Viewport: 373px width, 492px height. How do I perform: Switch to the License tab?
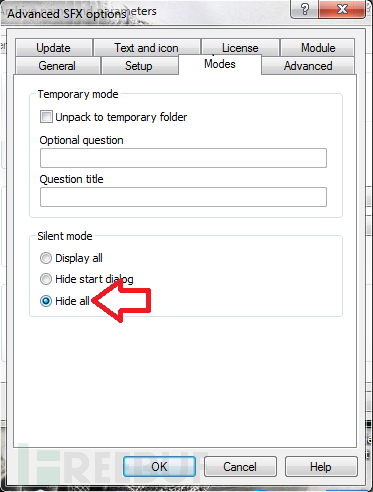pos(240,48)
